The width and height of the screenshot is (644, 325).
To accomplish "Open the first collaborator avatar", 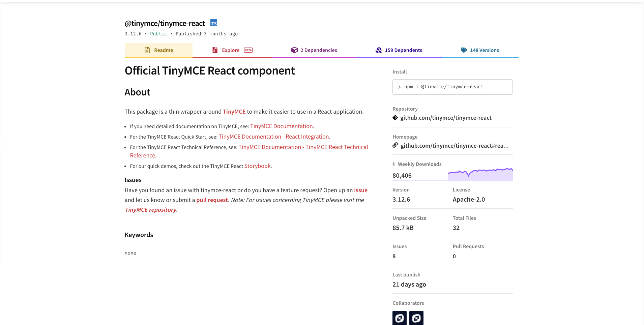I will 400,318.
